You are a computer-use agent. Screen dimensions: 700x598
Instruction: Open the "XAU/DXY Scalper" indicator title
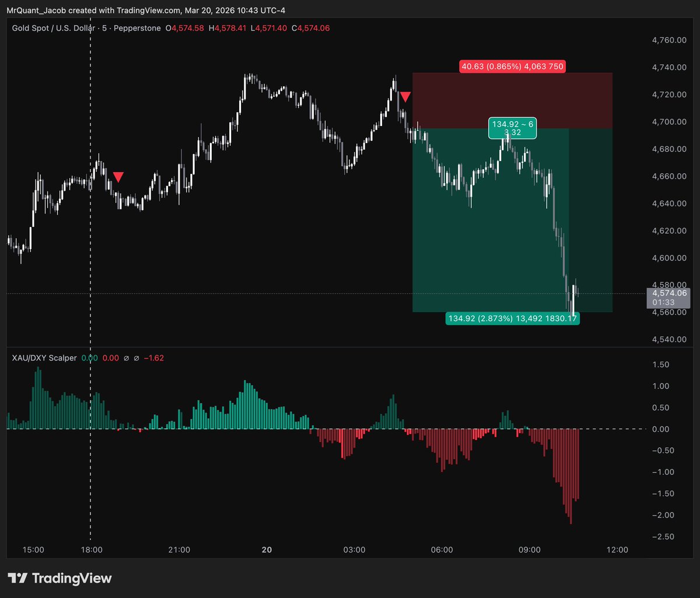[x=44, y=358]
